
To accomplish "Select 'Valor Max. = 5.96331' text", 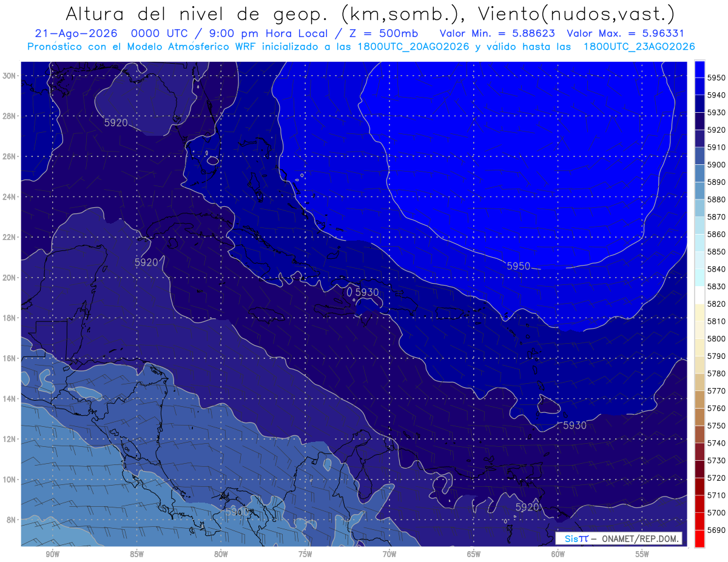I will coord(624,34).
